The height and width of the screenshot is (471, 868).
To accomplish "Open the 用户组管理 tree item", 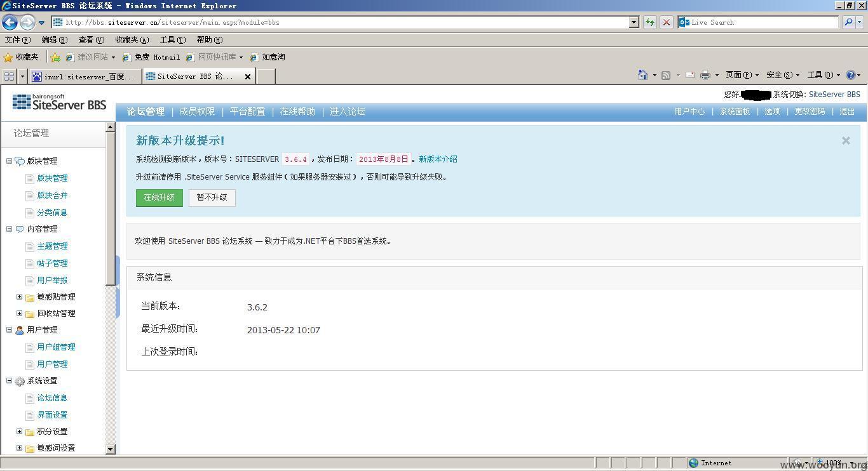I will 56,347.
